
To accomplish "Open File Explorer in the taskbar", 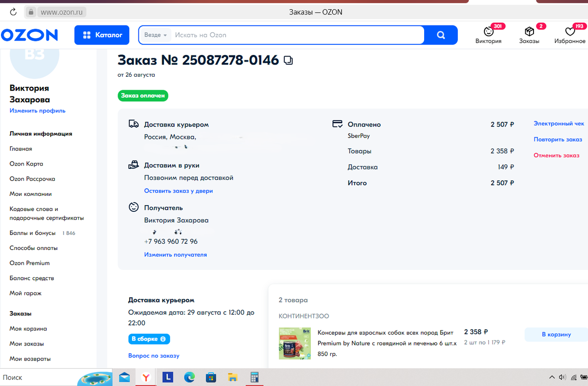I will (x=232, y=377).
